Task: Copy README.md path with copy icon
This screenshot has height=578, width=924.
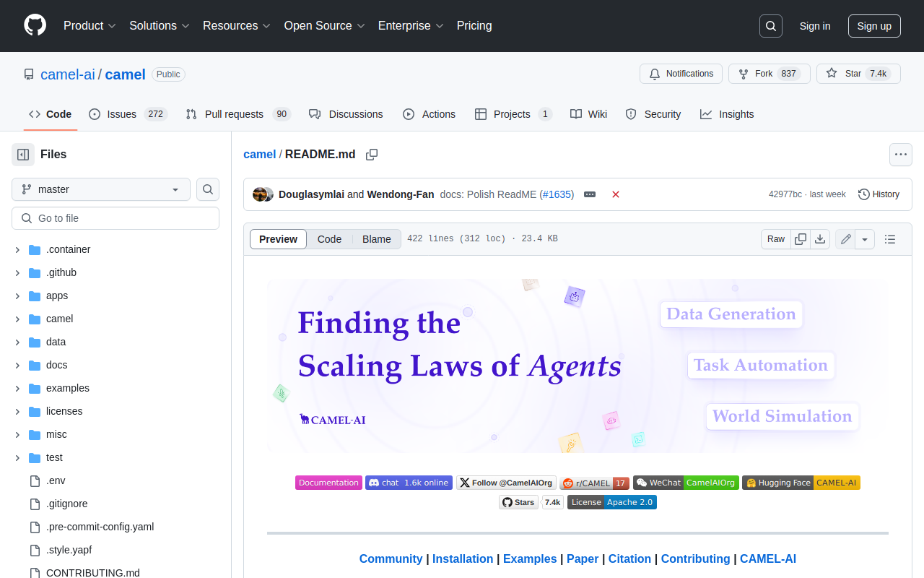Action: click(372, 155)
